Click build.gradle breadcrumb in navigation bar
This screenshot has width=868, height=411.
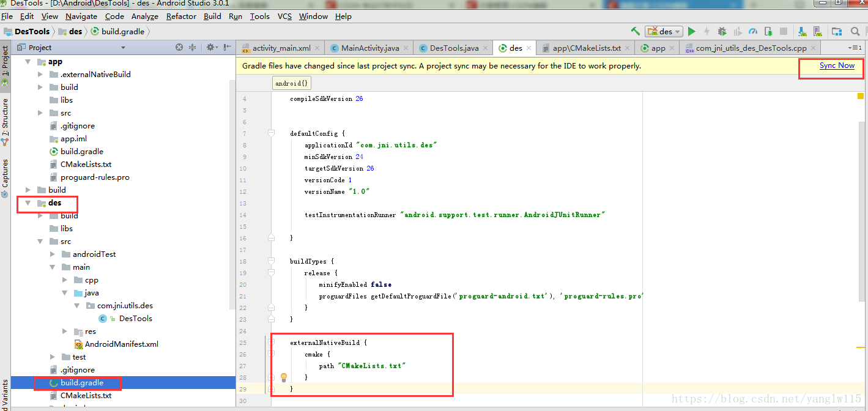pos(117,31)
